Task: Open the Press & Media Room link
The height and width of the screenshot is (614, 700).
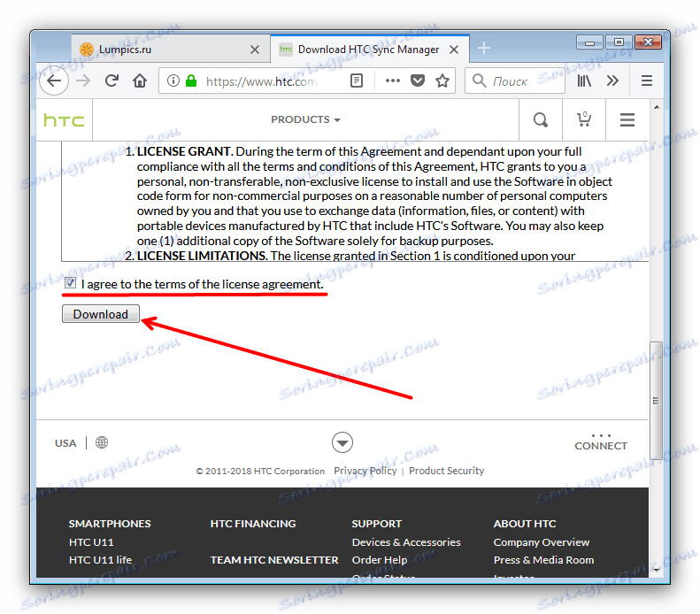Action: 543,560
